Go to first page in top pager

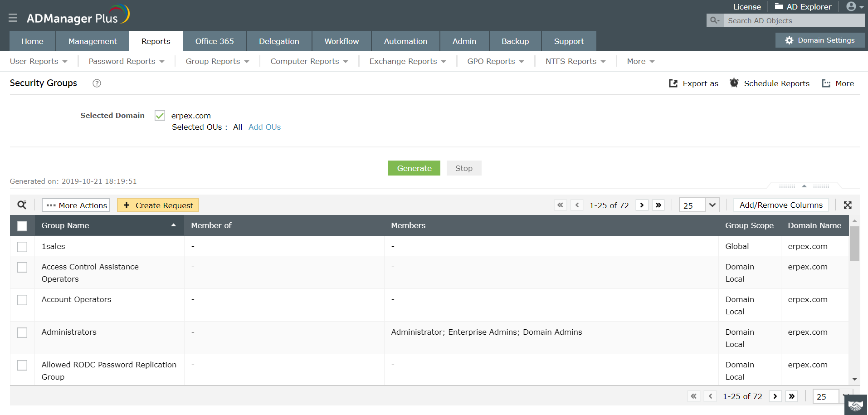(561, 205)
